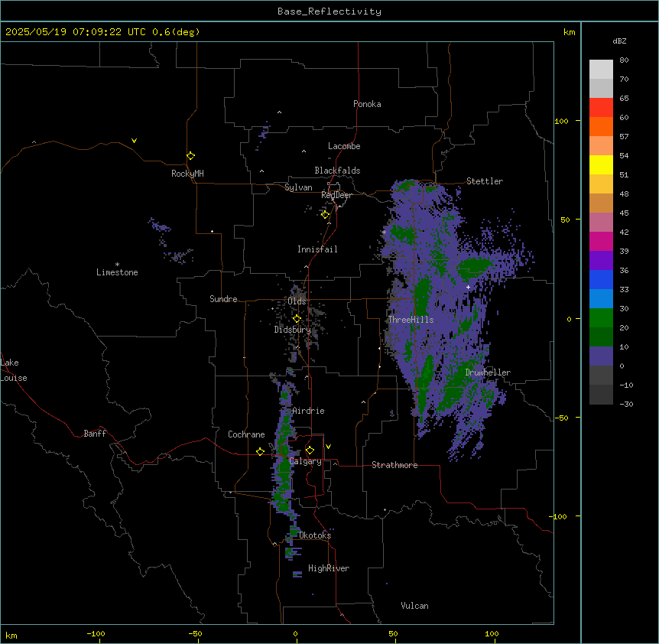Select the HighRiver label
Image resolution: width=659 pixels, height=644 pixels.
(329, 568)
